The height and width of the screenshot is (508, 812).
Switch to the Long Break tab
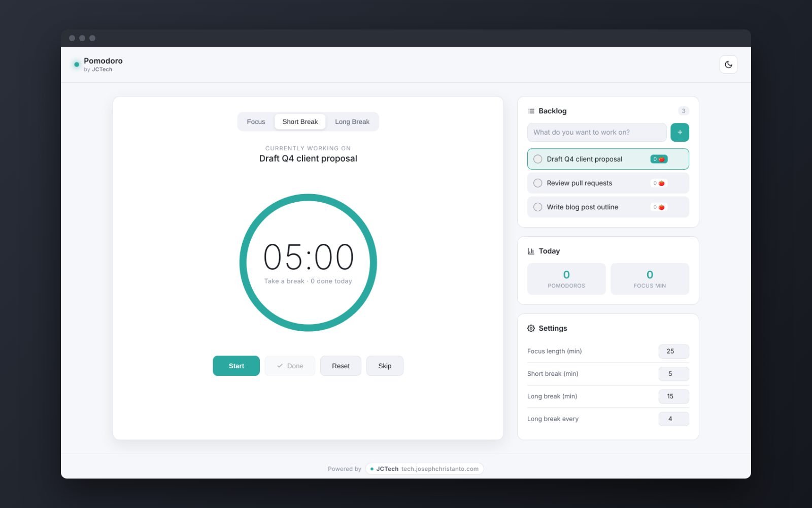352,121
